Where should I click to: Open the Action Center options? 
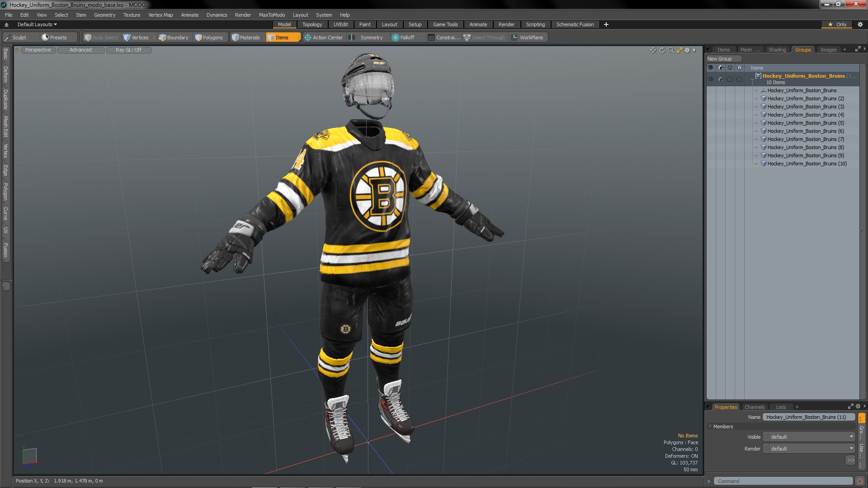324,38
